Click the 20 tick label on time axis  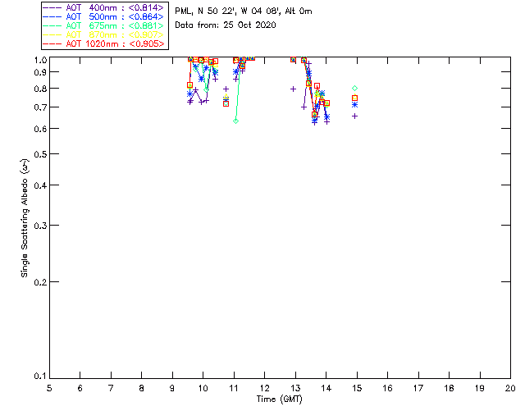tap(510, 387)
